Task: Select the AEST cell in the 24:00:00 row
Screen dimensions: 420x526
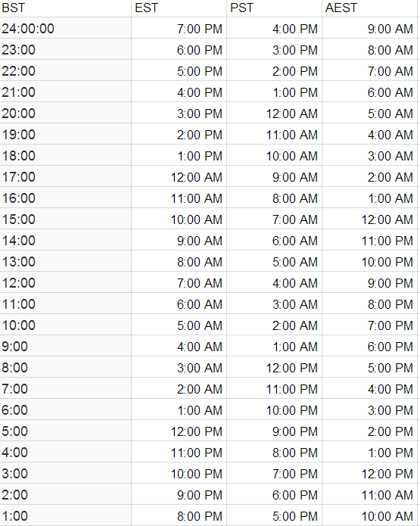Action: (x=369, y=28)
